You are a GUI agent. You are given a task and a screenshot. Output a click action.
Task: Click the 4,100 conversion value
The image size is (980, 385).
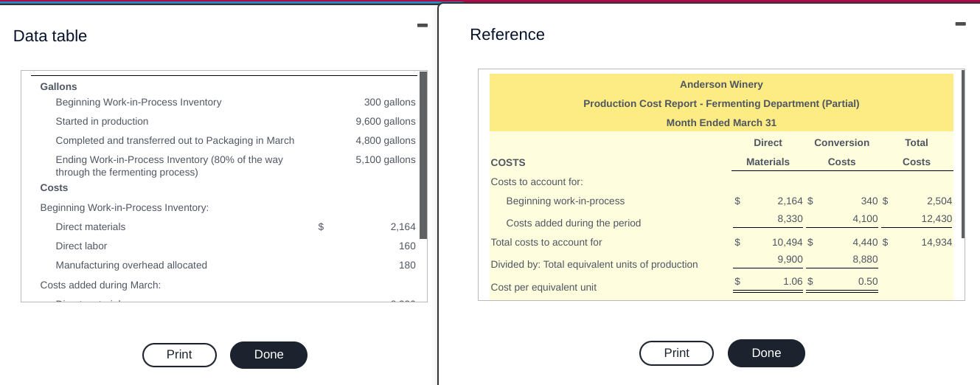click(865, 218)
